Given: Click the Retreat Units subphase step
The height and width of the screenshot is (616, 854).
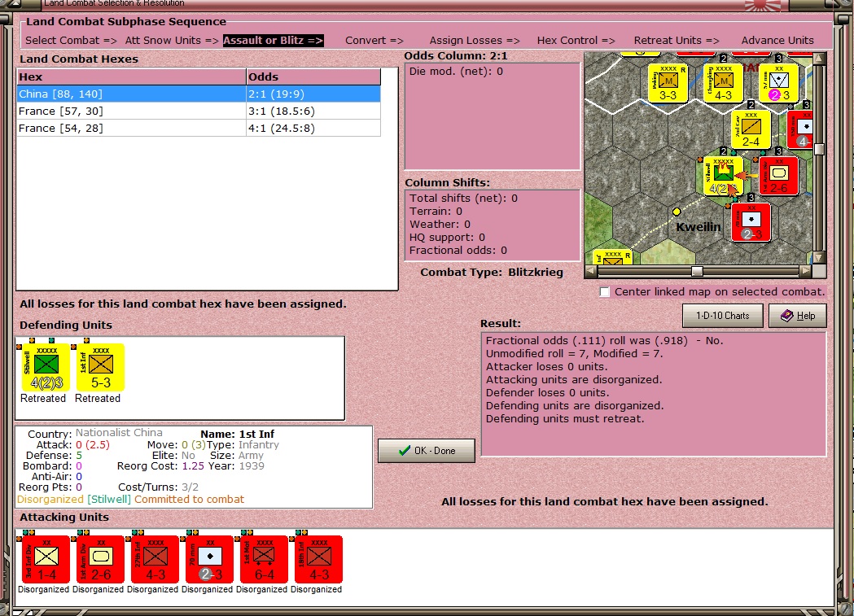Looking at the screenshot, I should point(677,40).
